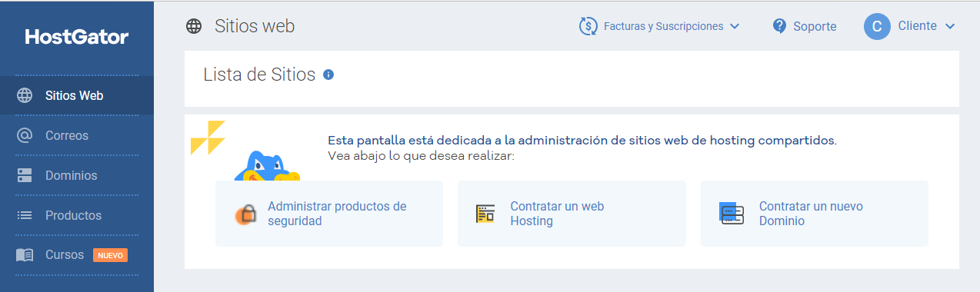The height and width of the screenshot is (292, 980).
Task: Click the blue gator mascot image
Action: coord(266,166)
